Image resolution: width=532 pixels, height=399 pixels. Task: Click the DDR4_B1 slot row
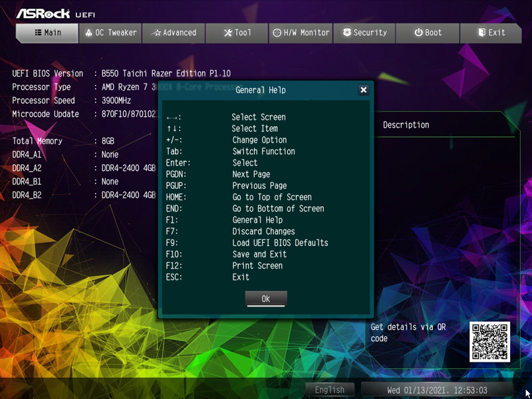click(x=65, y=182)
